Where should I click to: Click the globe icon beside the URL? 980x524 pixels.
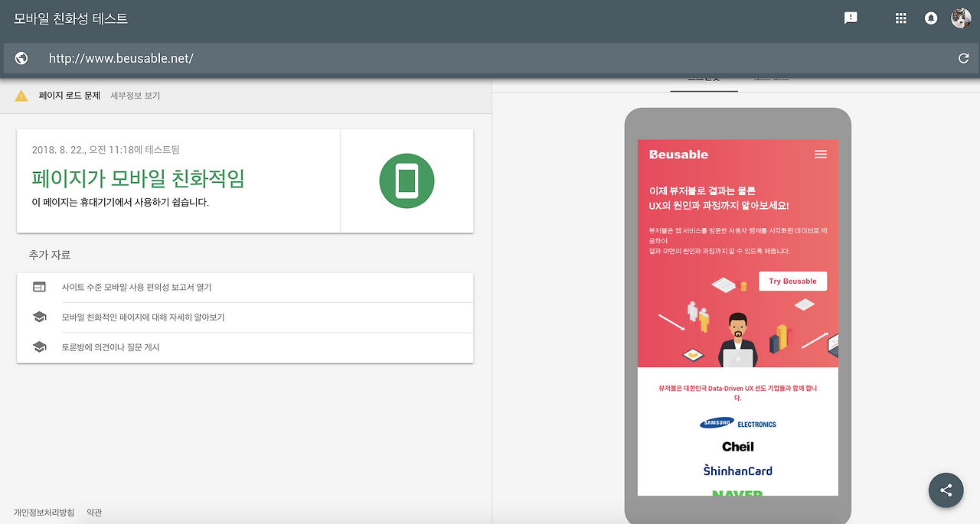21,58
